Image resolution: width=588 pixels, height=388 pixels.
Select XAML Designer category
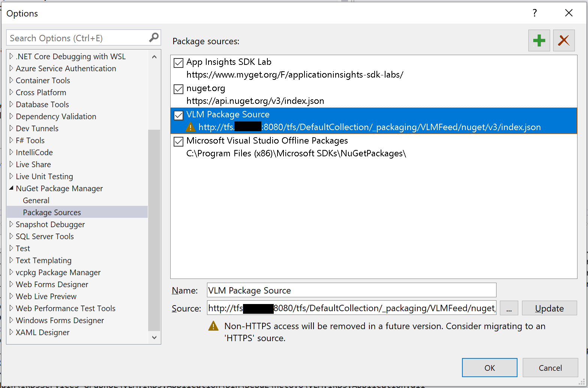coord(42,332)
